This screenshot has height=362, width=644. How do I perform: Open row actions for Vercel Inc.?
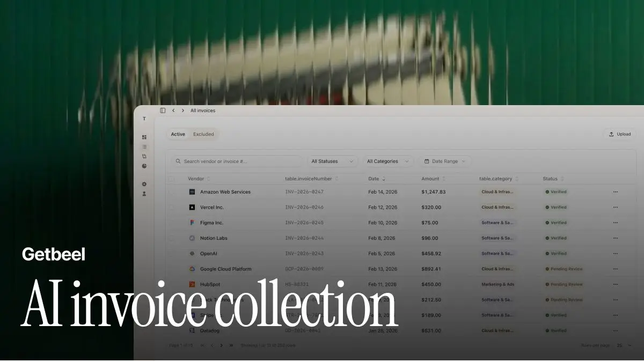point(616,207)
